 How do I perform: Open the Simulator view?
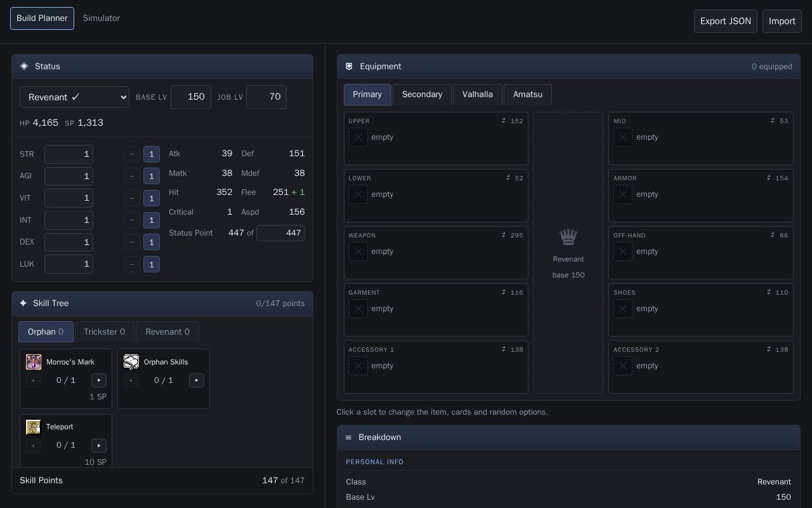tap(101, 18)
